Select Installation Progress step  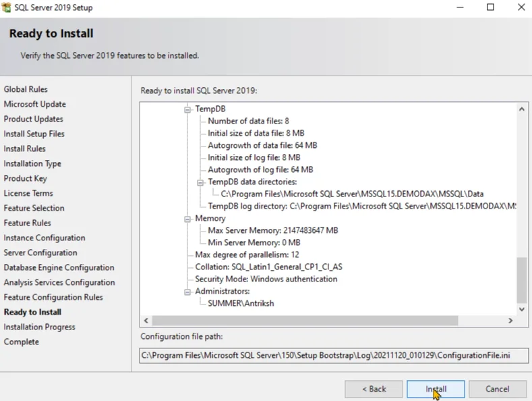click(39, 327)
